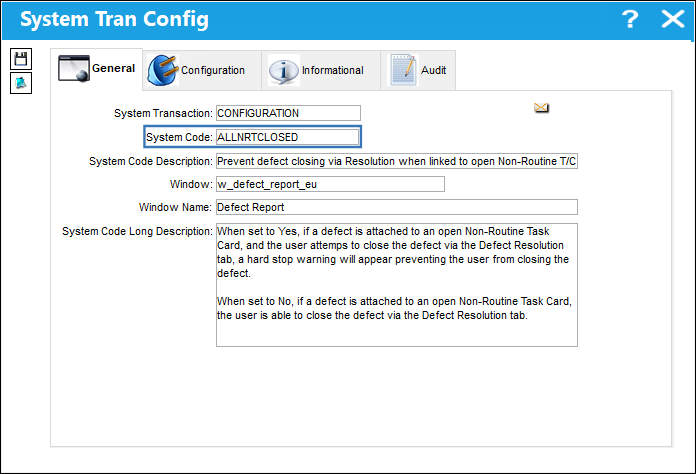This screenshot has height=474, width=696.
Task: Click the envelope mail icon
Action: [541, 108]
